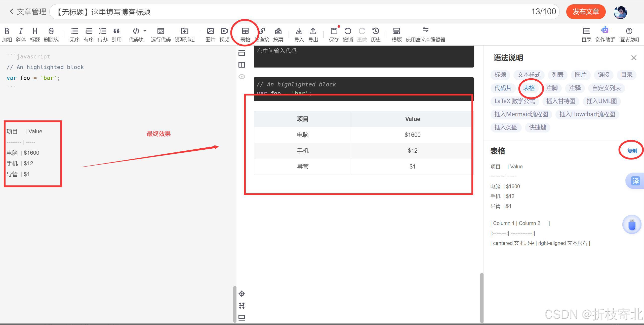Image resolution: width=644 pixels, height=325 pixels.
Task: Apply strikethrough with 删除线
Action: [51, 35]
